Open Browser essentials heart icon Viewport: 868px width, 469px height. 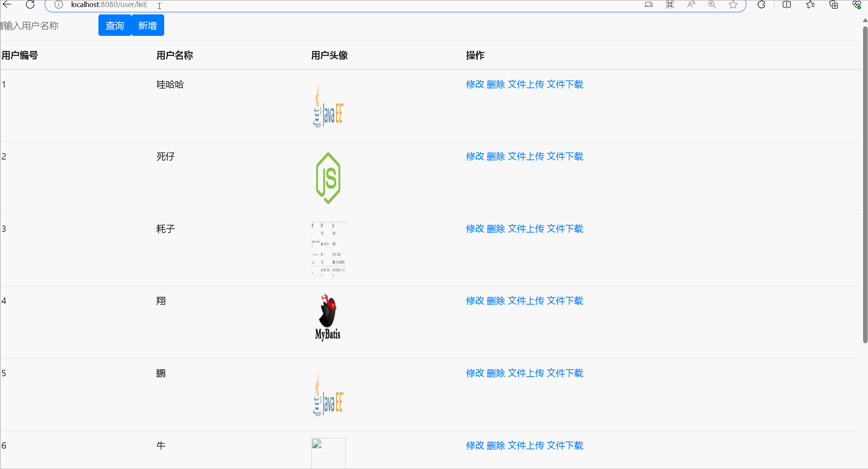[x=856, y=5]
